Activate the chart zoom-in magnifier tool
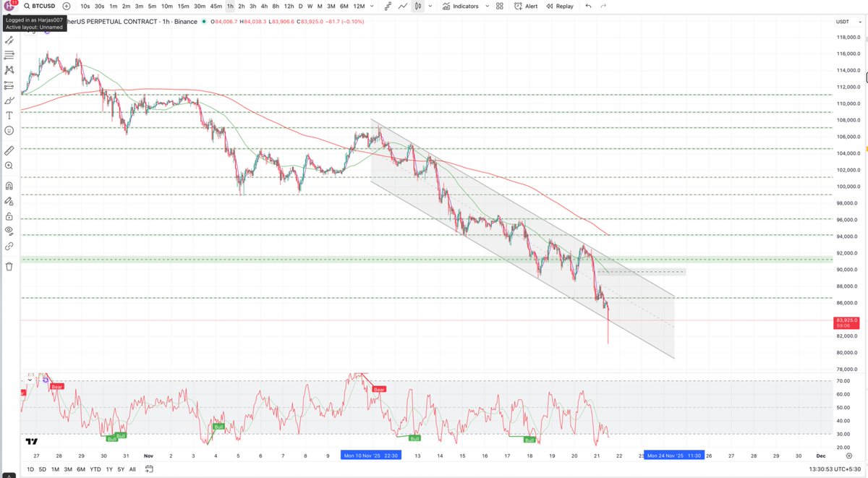This screenshot has width=868, height=478. 9,165
